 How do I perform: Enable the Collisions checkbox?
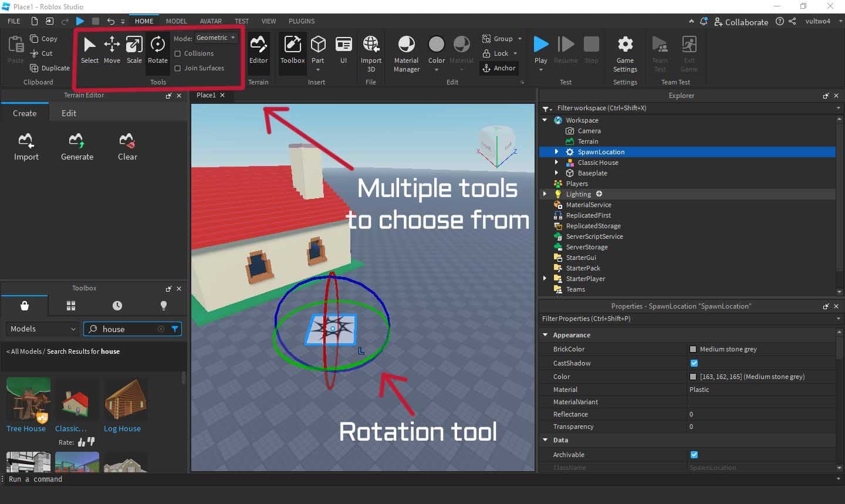tap(178, 53)
